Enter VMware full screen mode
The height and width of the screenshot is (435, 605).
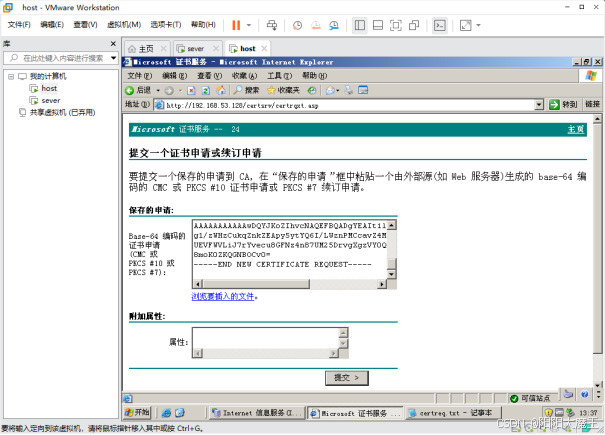[395, 25]
